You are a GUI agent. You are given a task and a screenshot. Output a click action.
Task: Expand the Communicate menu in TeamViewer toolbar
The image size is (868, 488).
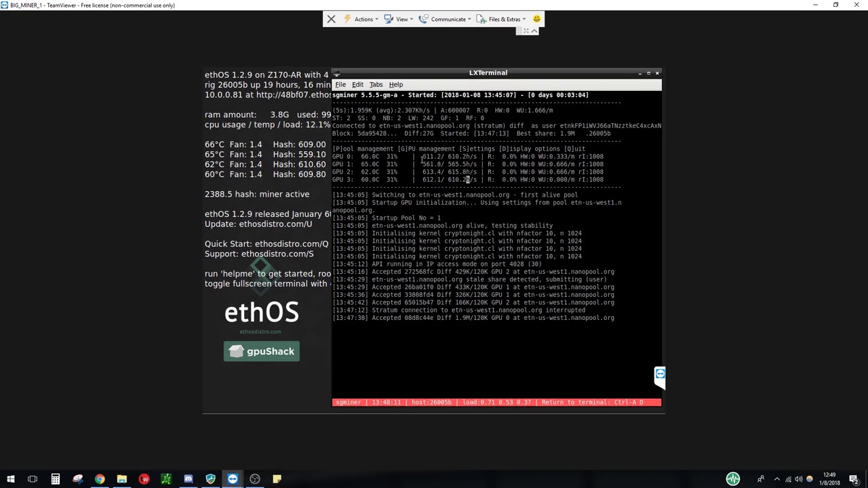click(445, 19)
